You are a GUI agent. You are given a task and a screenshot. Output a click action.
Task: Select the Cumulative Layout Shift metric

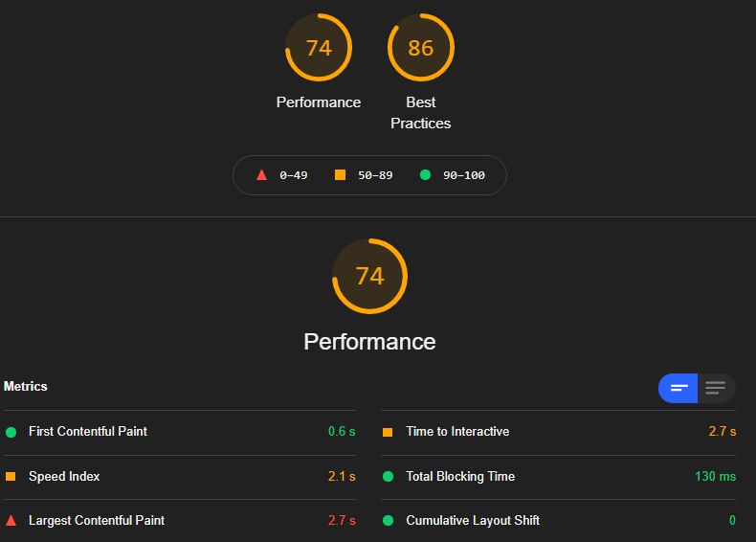coord(558,520)
